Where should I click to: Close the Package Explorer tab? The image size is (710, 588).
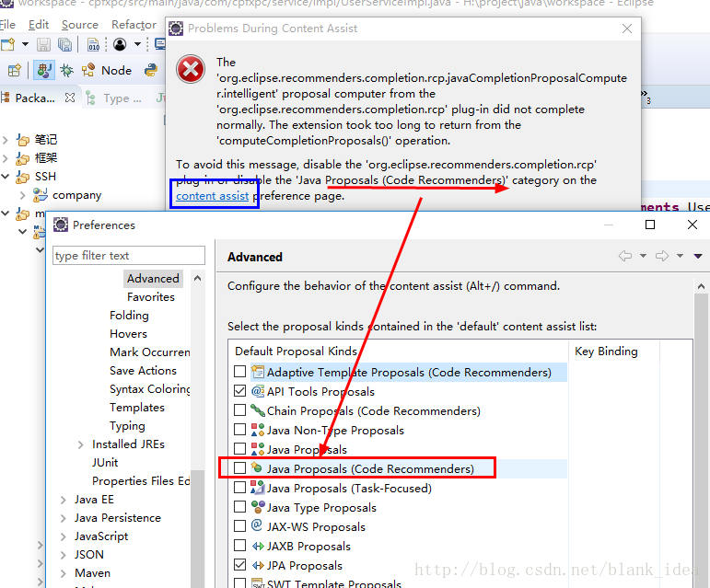pyautogui.click(x=70, y=98)
